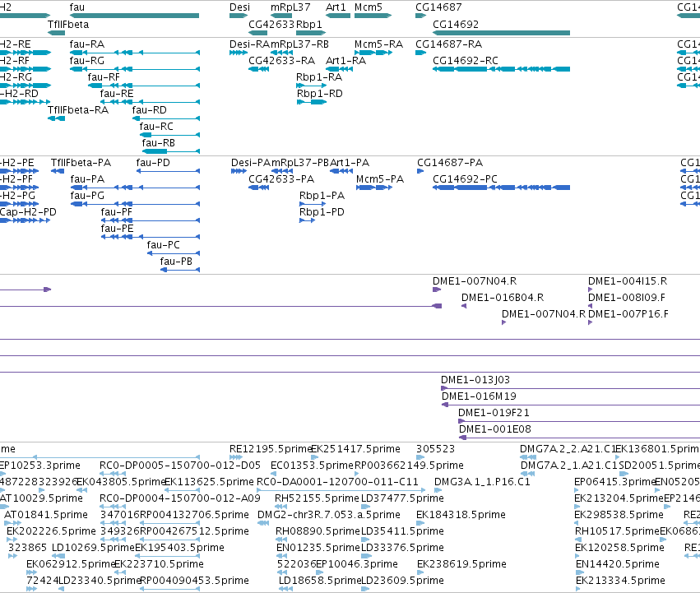Click clone DME1-007P16.F

pyautogui.click(x=628, y=314)
